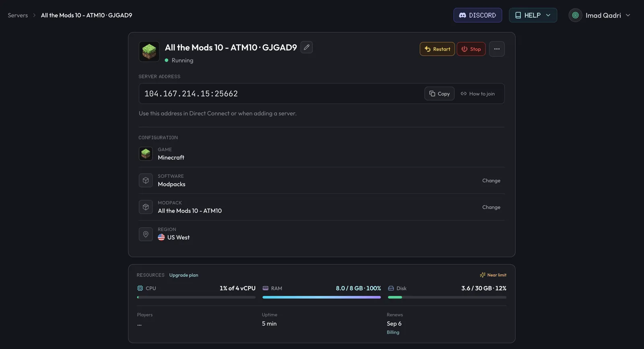The width and height of the screenshot is (644, 349).
Task: Click the CPU chip icon
Action: tap(140, 288)
